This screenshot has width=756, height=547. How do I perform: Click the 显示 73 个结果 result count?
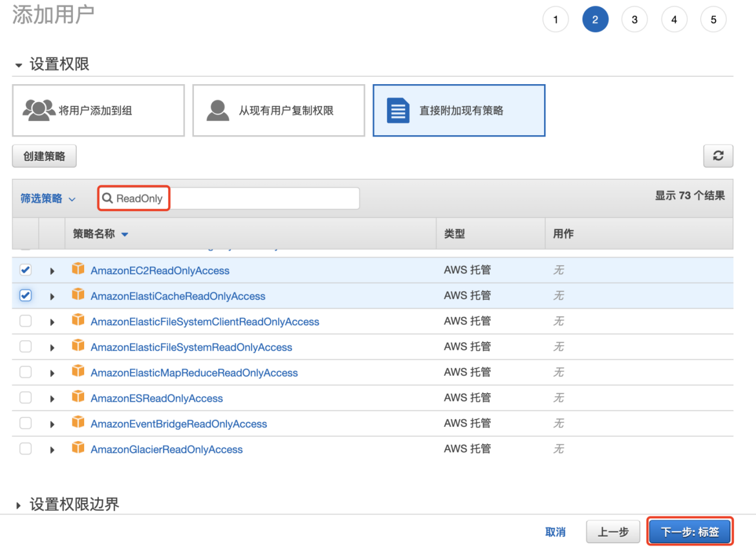tap(690, 196)
